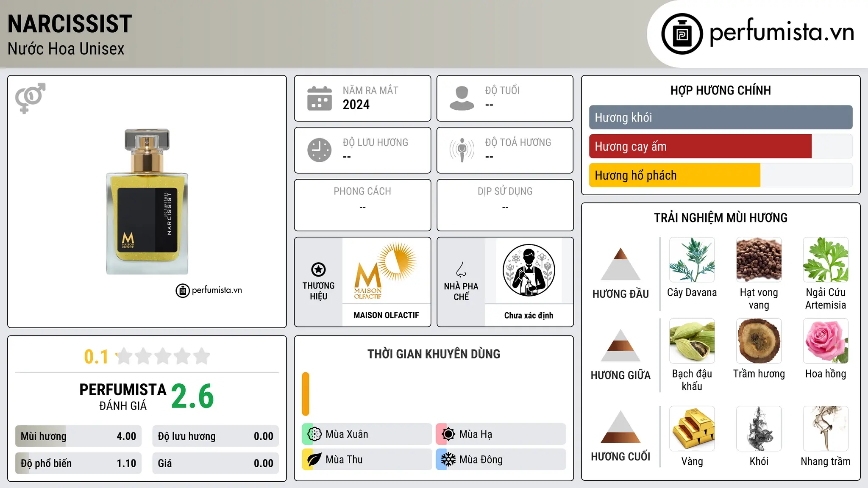The height and width of the screenshot is (488, 868).
Task: Click the calendar icon for release year
Action: [x=320, y=98]
